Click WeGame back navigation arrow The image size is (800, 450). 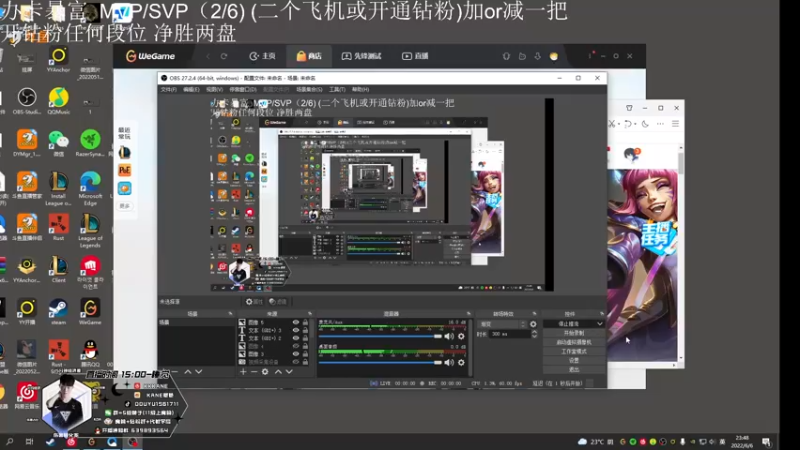(208, 56)
